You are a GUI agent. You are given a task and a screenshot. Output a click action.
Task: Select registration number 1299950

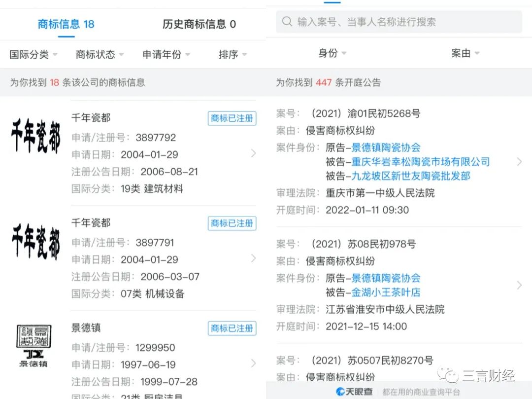155,347
